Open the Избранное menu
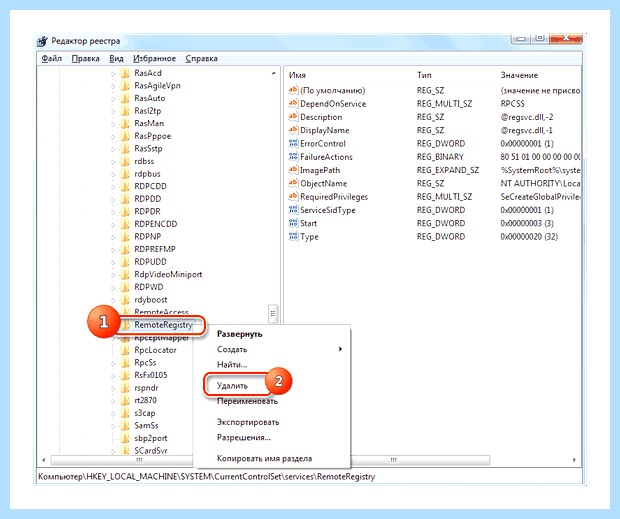 [x=154, y=59]
